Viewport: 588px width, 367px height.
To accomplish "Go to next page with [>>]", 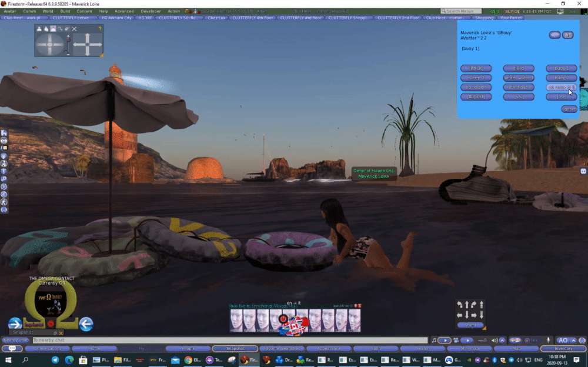I will click(561, 96).
